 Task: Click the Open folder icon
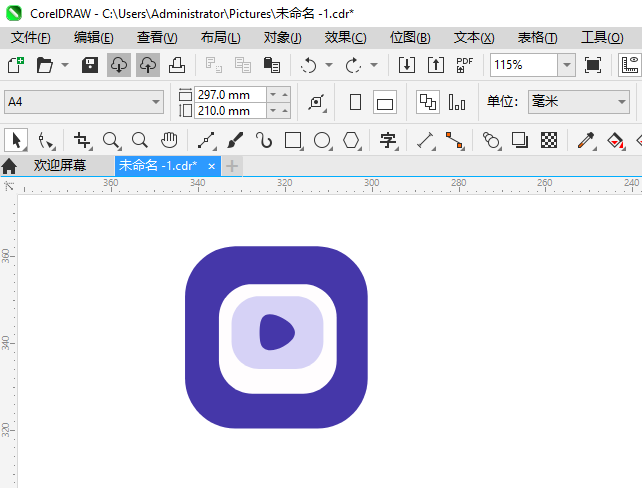click(45, 65)
